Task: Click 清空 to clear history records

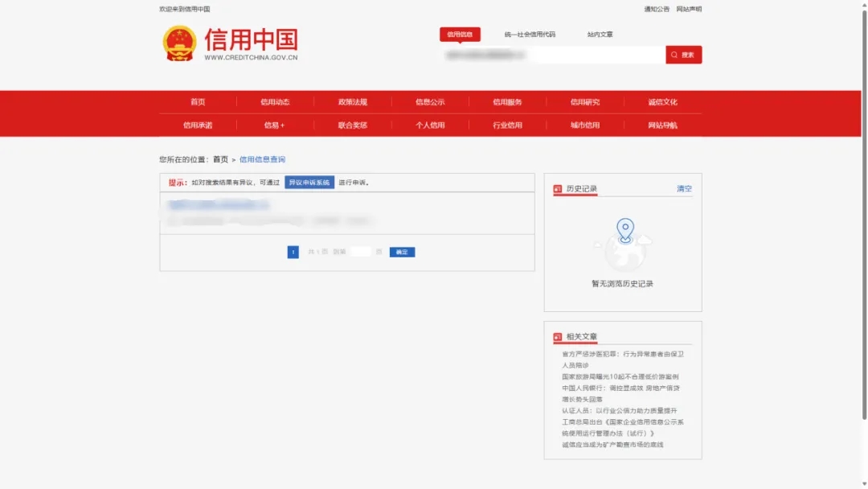Action: pyautogui.click(x=684, y=189)
